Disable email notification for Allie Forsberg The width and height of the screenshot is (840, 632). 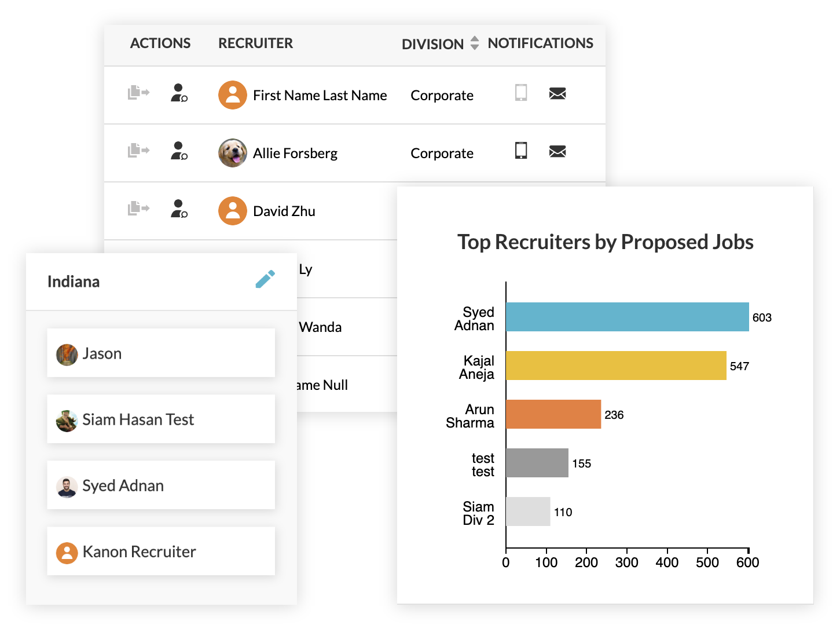coord(557,151)
